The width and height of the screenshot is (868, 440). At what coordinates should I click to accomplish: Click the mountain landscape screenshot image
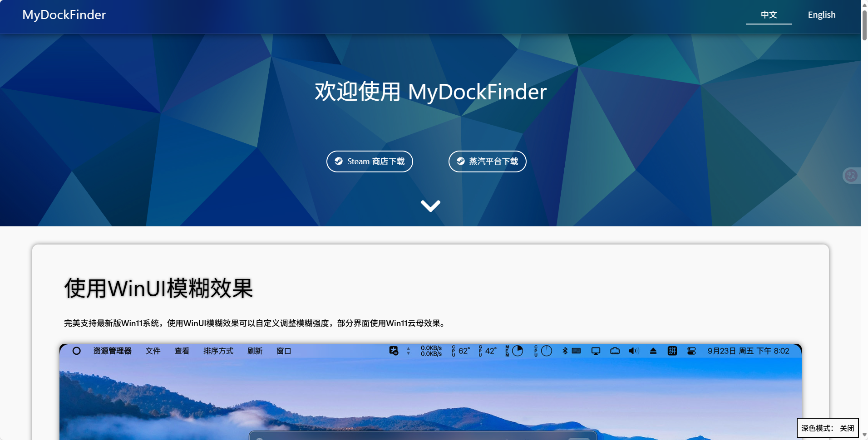coord(430,392)
